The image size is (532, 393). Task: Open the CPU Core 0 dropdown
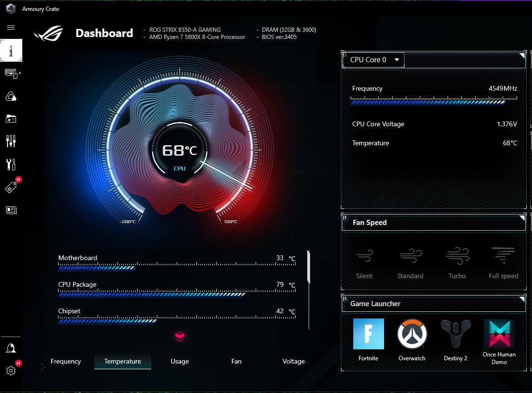(374, 60)
